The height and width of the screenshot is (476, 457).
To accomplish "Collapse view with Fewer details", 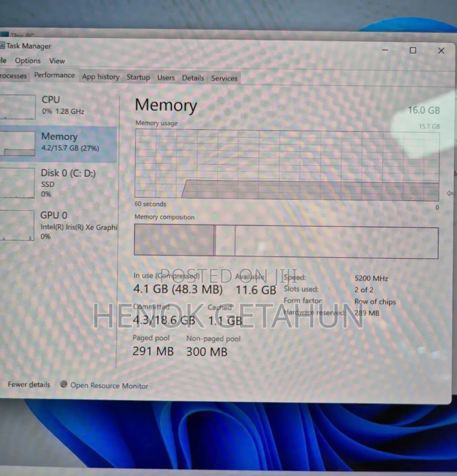I will (x=29, y=384).
